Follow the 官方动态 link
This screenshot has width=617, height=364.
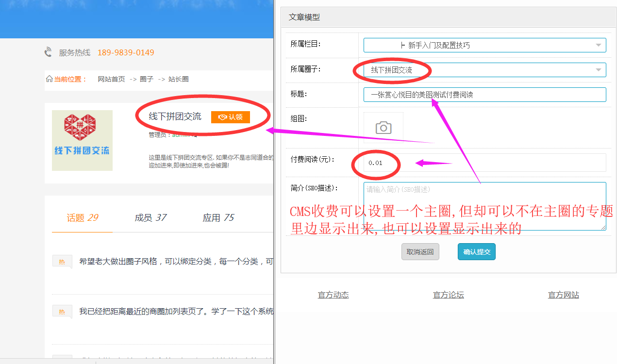[x=333, y=295]
